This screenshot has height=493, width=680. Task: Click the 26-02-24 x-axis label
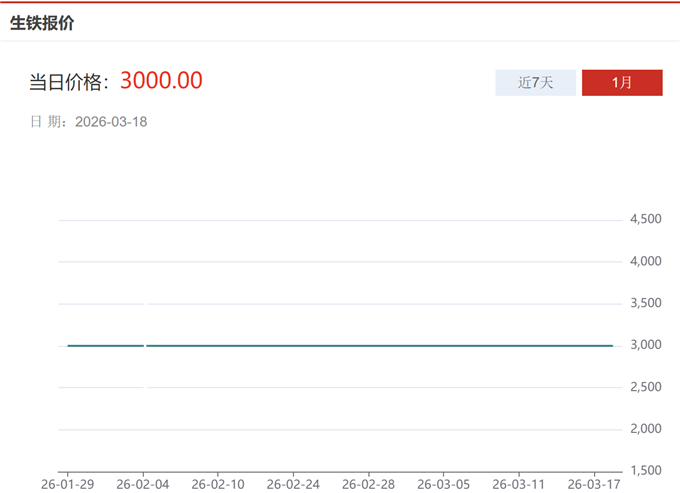click(294, 484)
